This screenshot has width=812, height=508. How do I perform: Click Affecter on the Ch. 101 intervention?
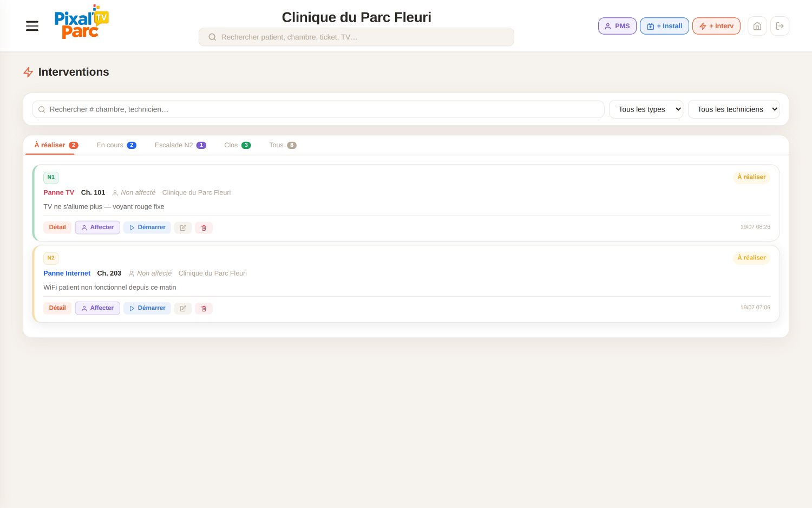97,227
